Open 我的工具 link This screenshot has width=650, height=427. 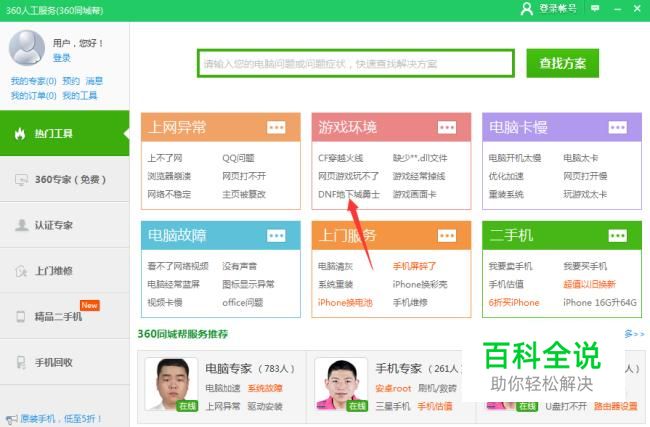tap(80, 96)
